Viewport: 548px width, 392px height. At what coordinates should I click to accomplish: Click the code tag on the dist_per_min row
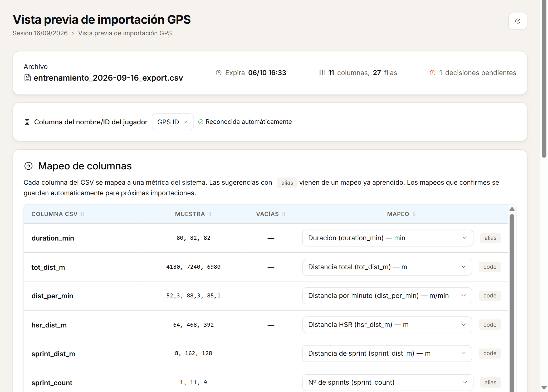pyautogui.click(x=490, y=296)
